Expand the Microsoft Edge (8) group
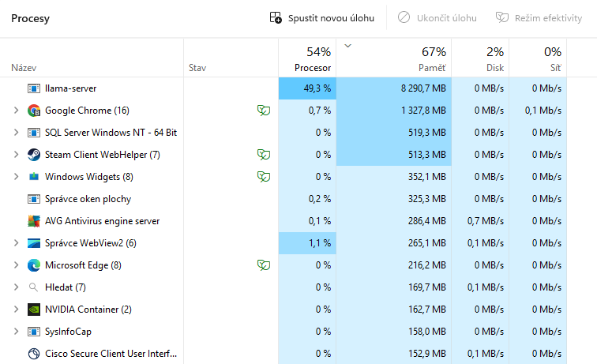This screenshot has width=597, height=364. click(x=16, y=265)
